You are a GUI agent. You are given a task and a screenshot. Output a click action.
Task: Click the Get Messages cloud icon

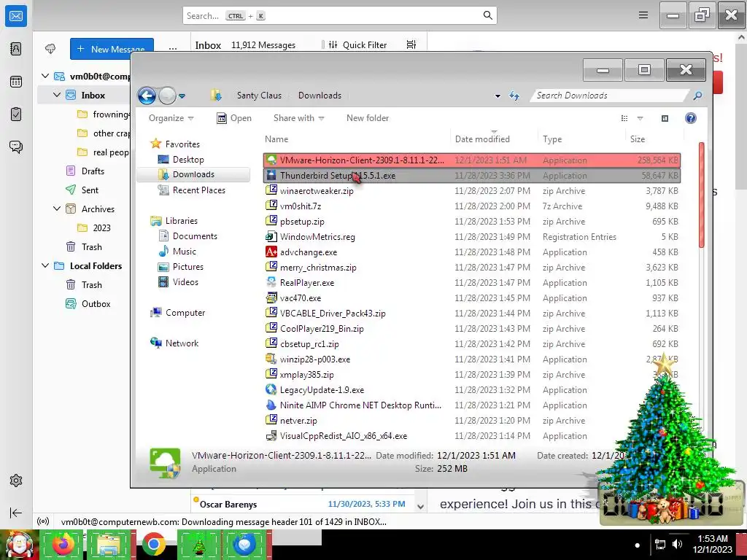click(50, 49)
